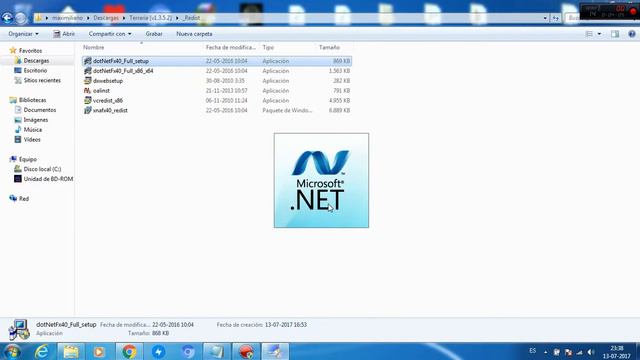Open the Imágenes library
This screenshot has height=360, width=640.
point(36,120)
